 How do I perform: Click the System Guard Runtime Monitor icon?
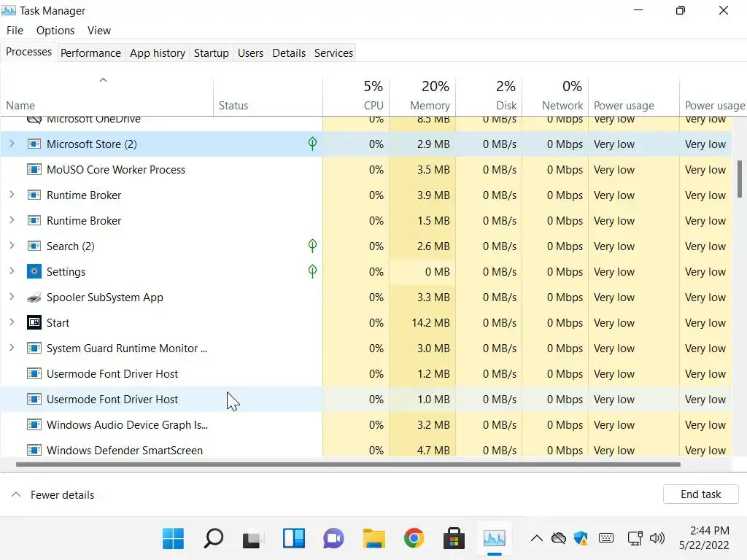34,348
